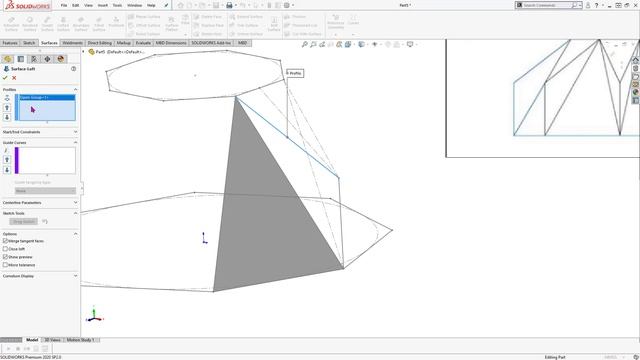Switch to the Evaluate tab
The height and width of the screenshot is (360, 640).
(x=143, y=43)
